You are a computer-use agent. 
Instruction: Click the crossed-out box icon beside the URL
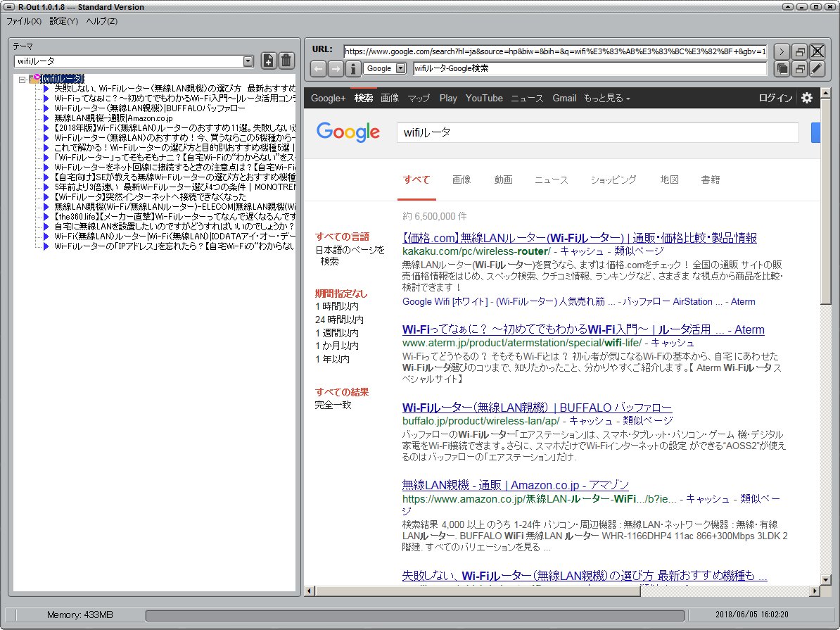pos(817,51)
